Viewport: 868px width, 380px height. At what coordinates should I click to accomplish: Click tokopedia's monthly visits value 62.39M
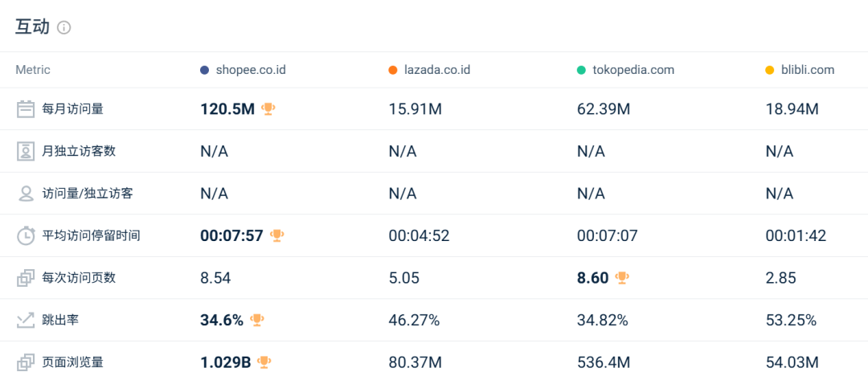pyautogui.click(x=604, y=109)
